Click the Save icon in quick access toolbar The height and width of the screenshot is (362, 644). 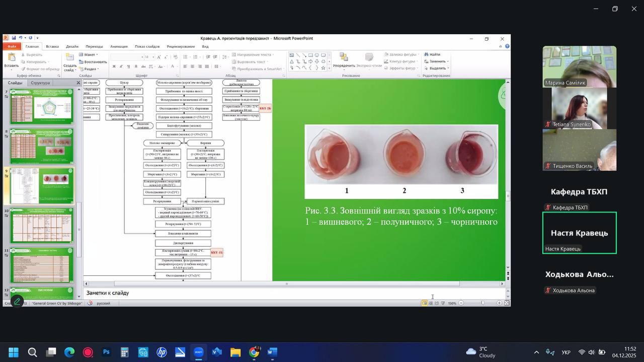[13, 38]
